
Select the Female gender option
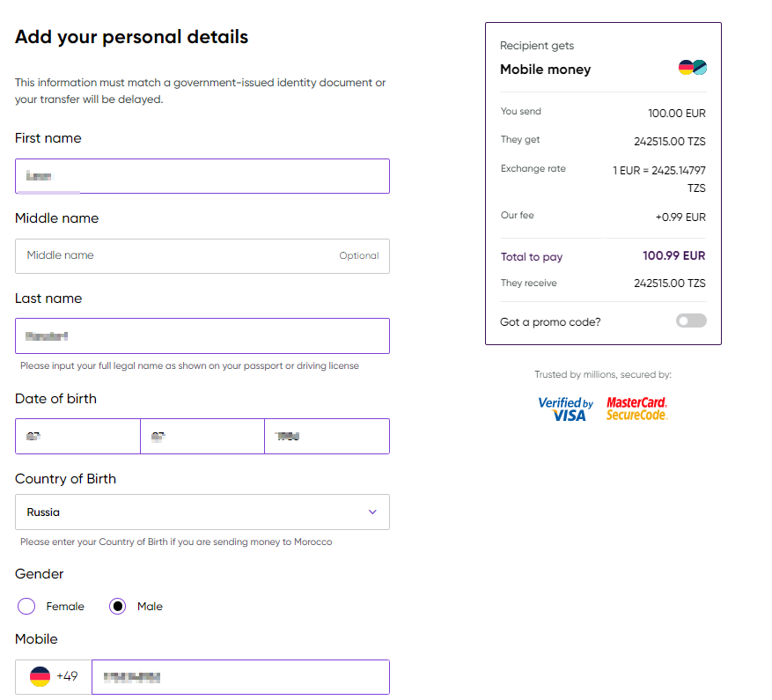(x=26, y=606)
